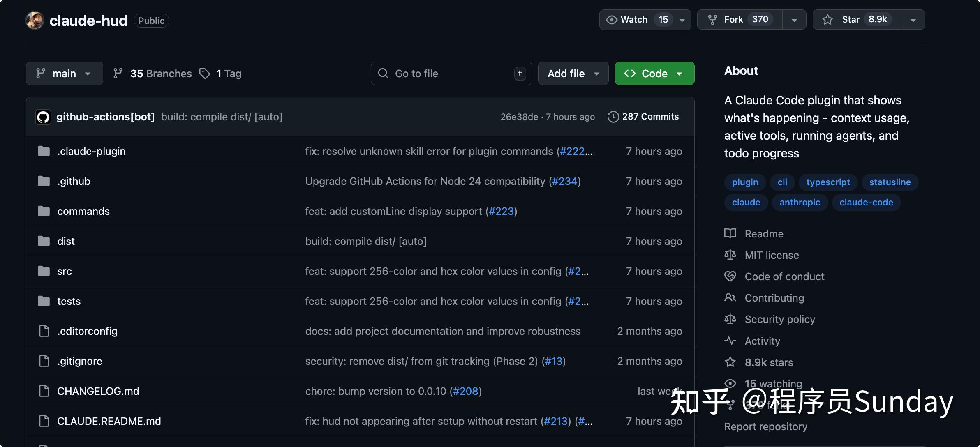The image size is (980, 447).
Task: Click the Activity pulse icon
Action: tap(730, 341)
